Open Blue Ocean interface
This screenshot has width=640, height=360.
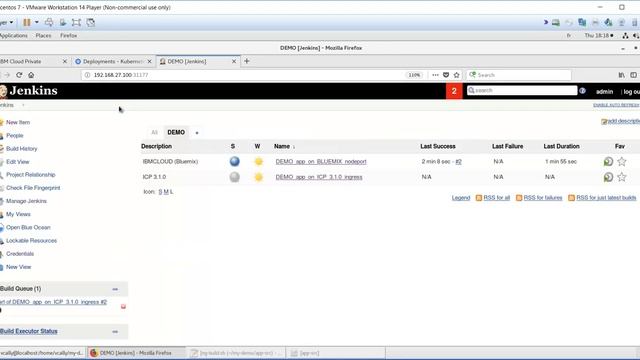click(28, 227)
